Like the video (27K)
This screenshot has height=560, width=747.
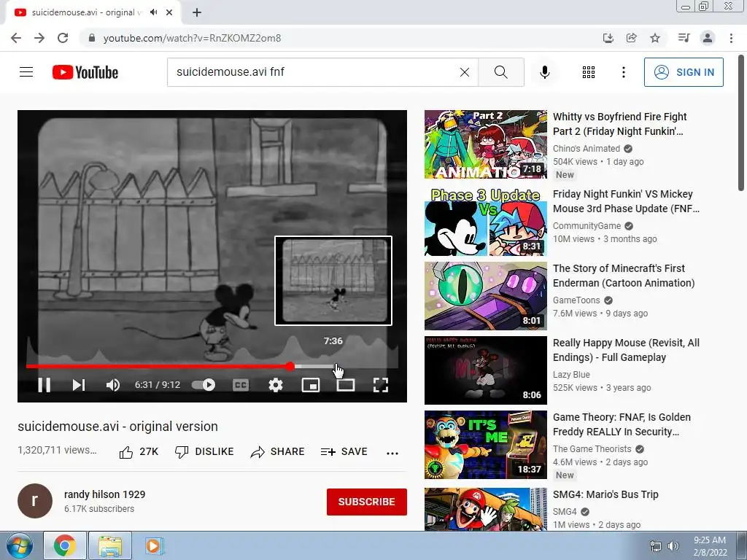point(139,452)
